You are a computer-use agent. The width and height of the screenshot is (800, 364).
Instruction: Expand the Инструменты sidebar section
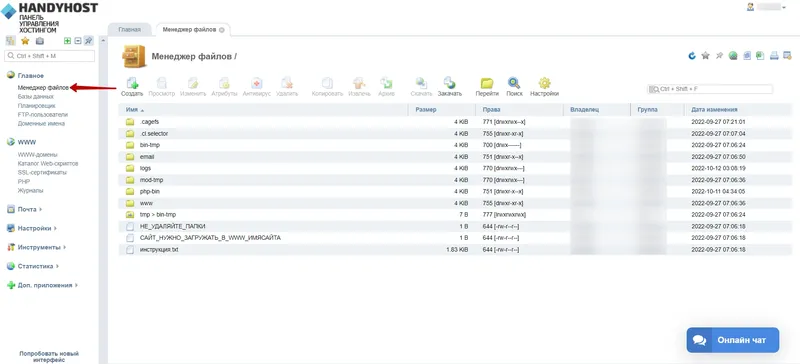pos(39,247)
